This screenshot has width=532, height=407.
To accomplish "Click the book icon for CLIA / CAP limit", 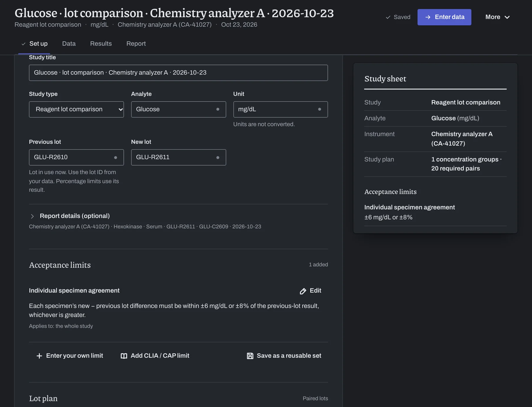I will pyautogui.click(x=124, y=356).
